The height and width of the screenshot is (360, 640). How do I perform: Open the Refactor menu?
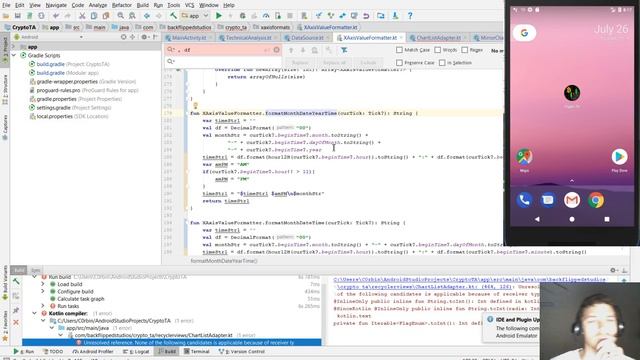tap(122, 5)
